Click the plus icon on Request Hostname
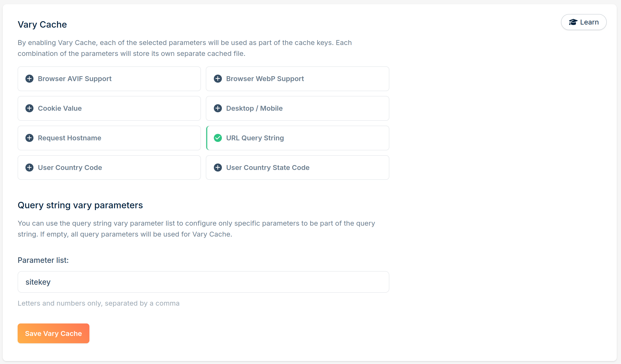Viewport: 621px width, 364px height. pyautogui.click(x=30, y=138)
